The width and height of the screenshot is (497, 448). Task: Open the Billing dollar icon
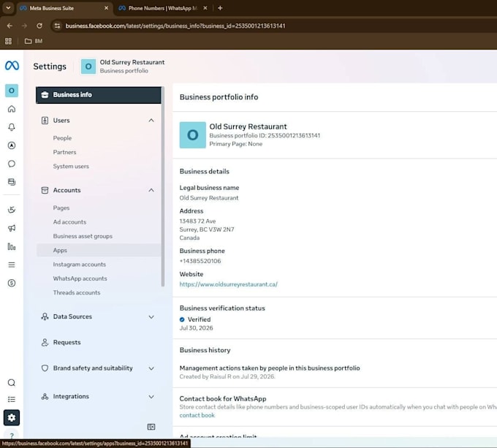tap(12, 283)
